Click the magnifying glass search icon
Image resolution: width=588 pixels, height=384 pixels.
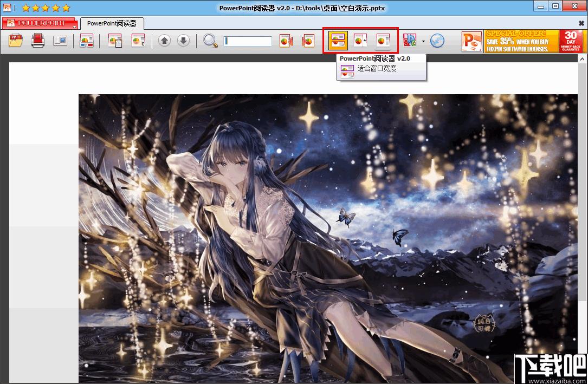coord(210,41)
